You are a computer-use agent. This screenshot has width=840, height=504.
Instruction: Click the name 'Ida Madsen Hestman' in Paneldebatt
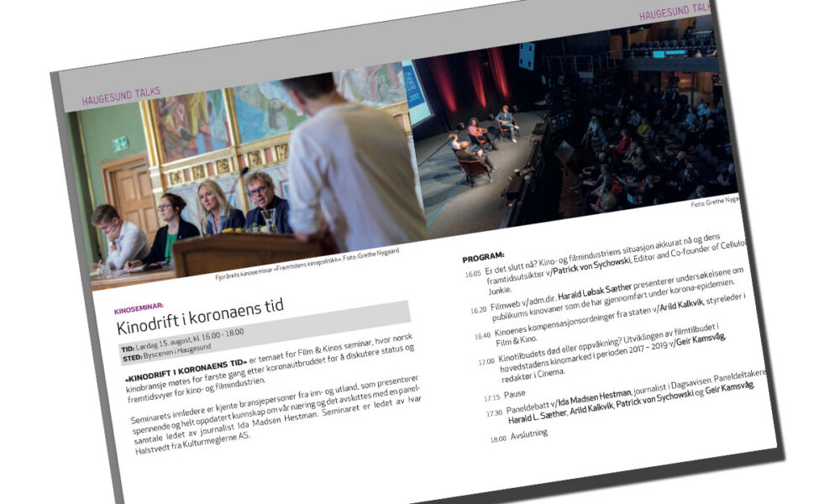[x=594, y=396]
